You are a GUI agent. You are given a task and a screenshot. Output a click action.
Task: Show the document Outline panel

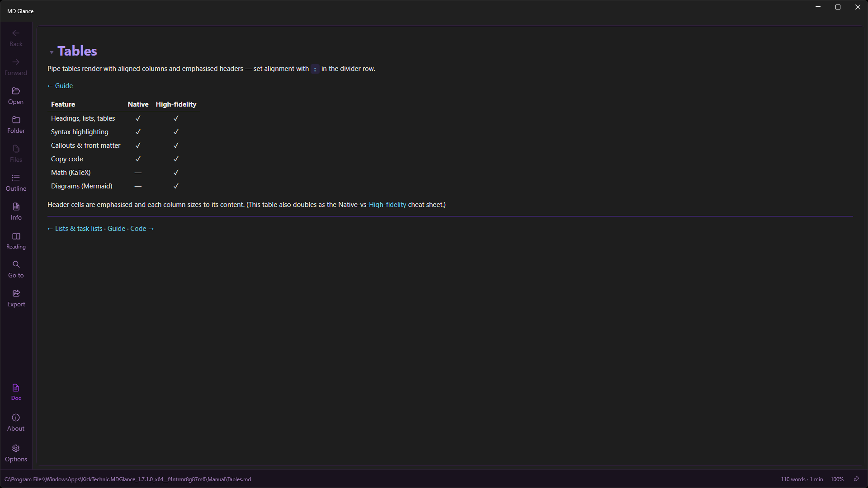click(16, 183)
